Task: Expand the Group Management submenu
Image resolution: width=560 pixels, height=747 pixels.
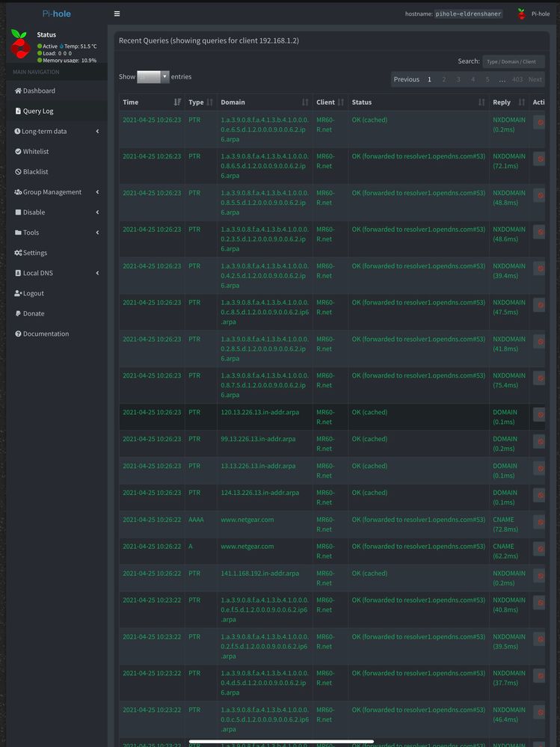Action: pyautogui.click(x=56, y=192)
